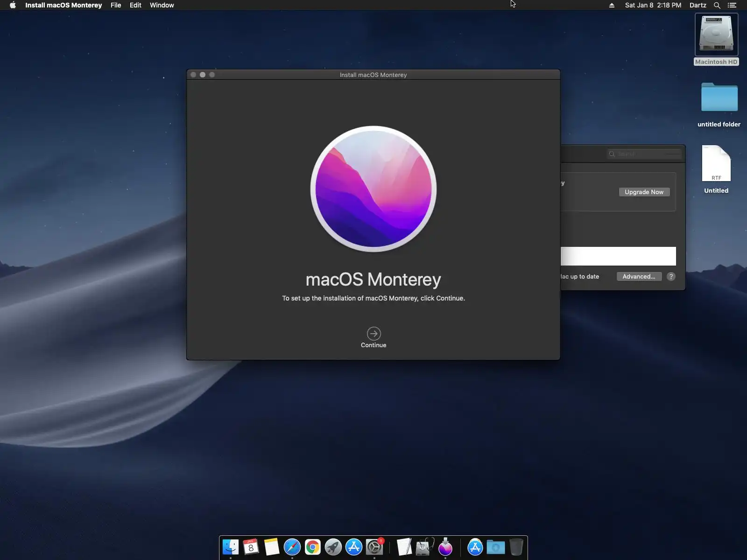Open Spotlight search in the menu bar
The image size is (747, 560).
[x=717, y=5]
